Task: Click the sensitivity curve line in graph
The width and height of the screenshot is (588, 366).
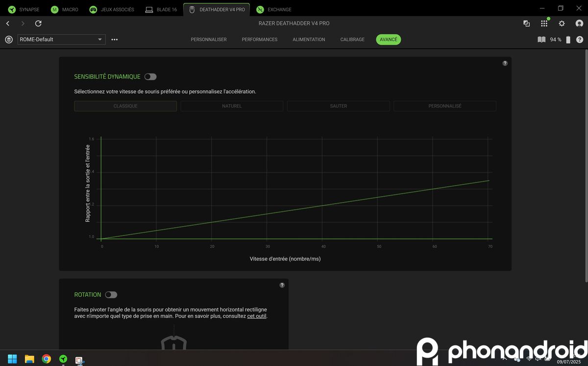Action: point(294,210)
